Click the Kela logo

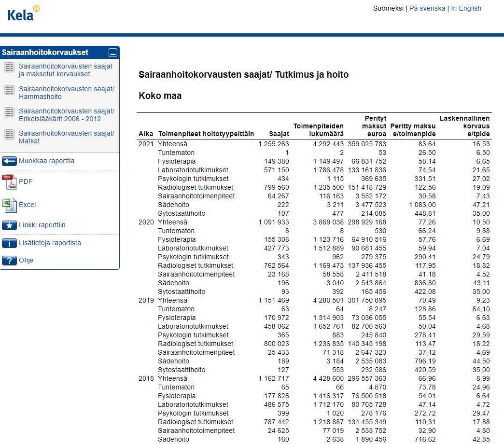tap(23, 13)
